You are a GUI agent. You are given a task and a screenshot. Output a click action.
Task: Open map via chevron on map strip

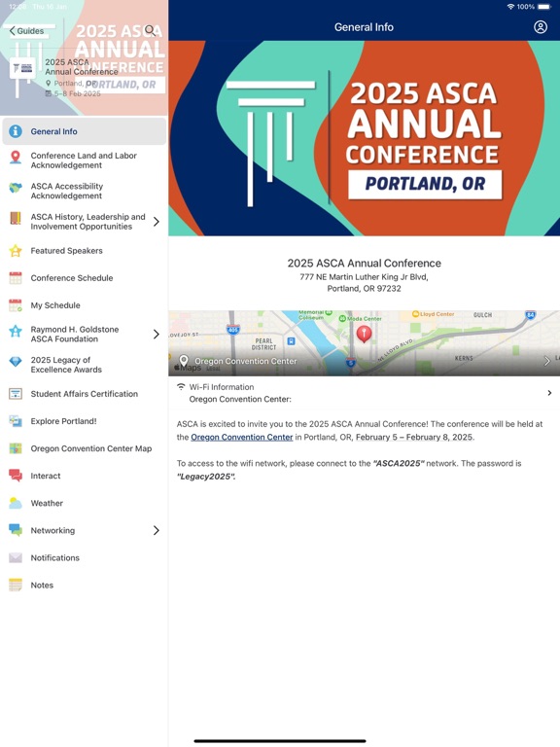tap(546, 361)
